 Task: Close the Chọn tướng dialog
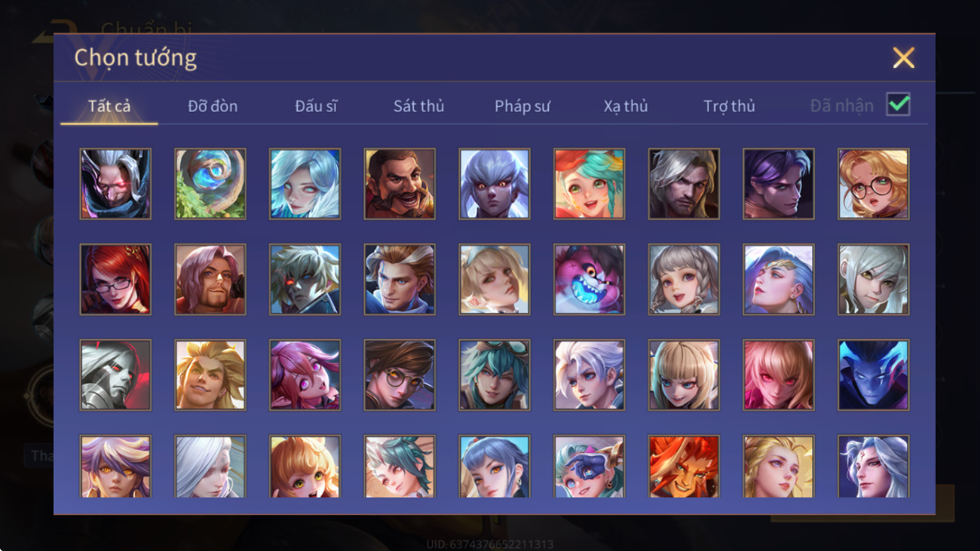coord(903,58)
